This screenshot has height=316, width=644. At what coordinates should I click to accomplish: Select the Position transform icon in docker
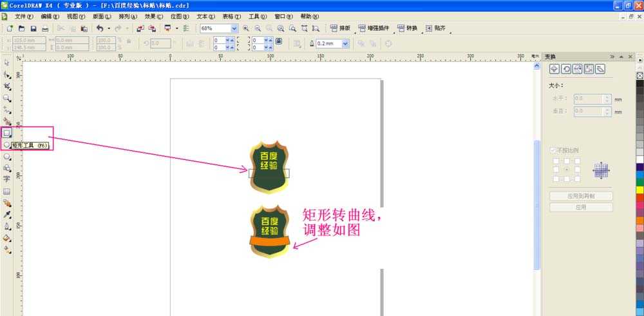(x=554, y=70)
